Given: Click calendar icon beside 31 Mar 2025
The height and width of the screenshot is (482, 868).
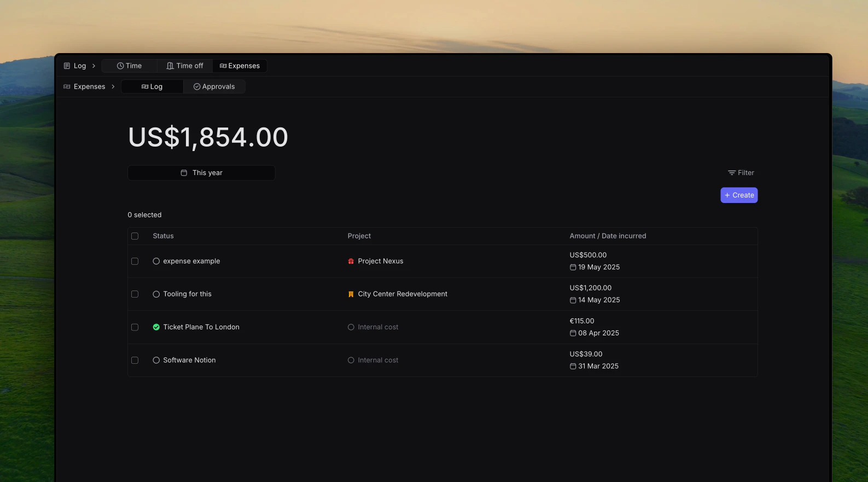Looking at the screenshot, I should (x=573, y=367).
